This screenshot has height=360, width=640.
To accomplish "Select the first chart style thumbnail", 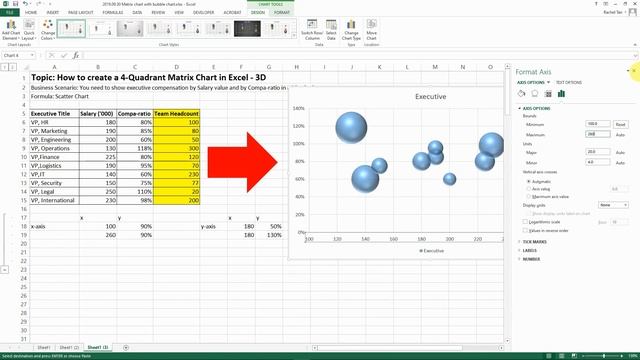I will [x=71, y=29].
